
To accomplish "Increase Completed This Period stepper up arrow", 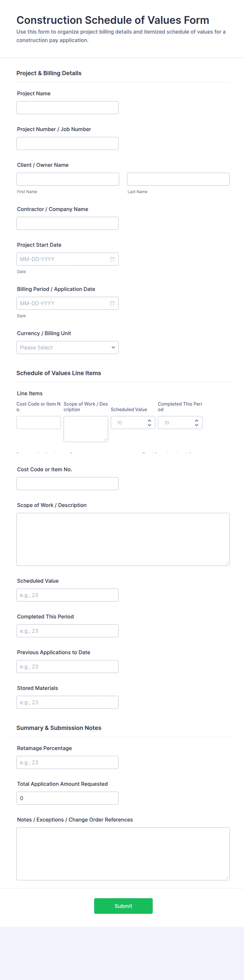I will (x=197, y=420).
